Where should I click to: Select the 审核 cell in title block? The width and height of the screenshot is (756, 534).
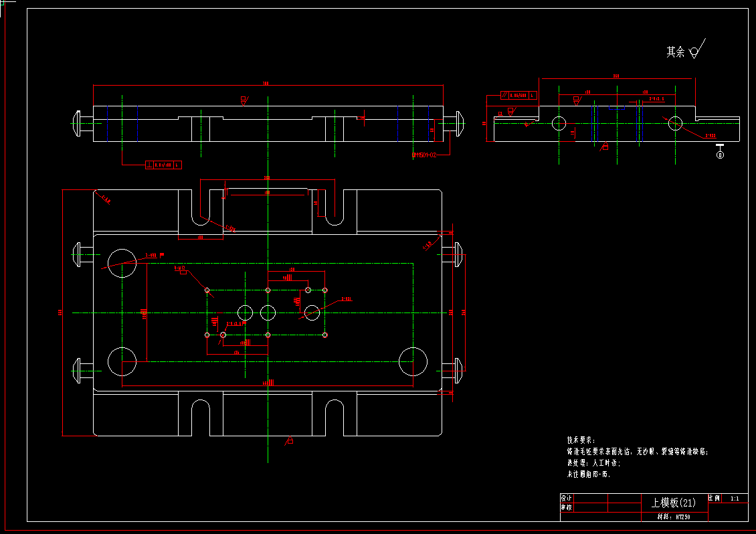point(567,507)
